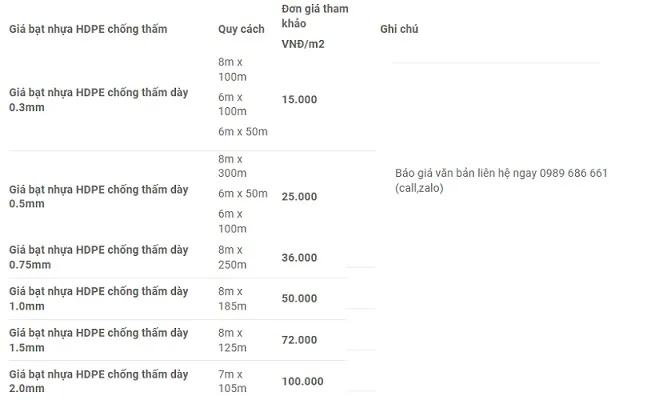This screenshot has width=650, height=400.
Task: Select the "7m x 105m" size specification
Action: point(232,381)
